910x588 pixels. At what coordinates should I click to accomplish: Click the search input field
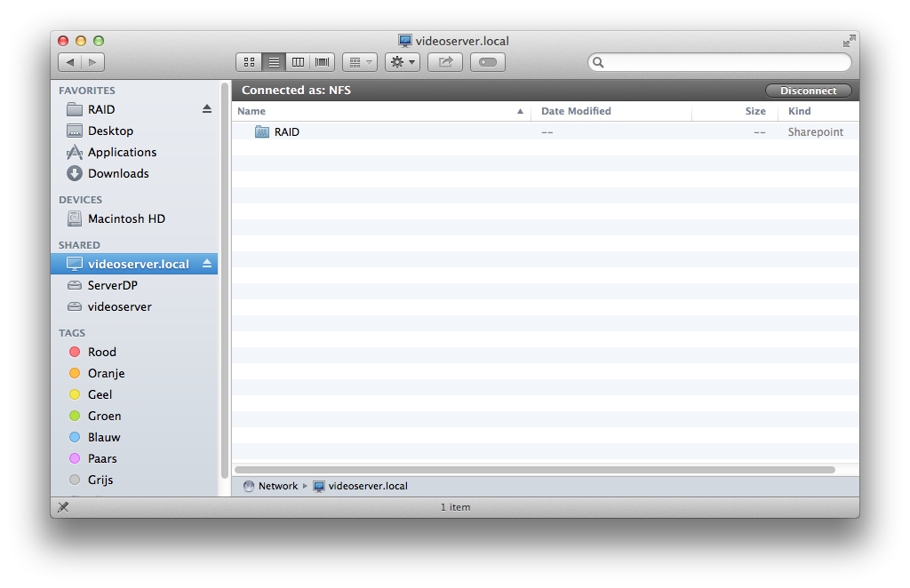720,62
